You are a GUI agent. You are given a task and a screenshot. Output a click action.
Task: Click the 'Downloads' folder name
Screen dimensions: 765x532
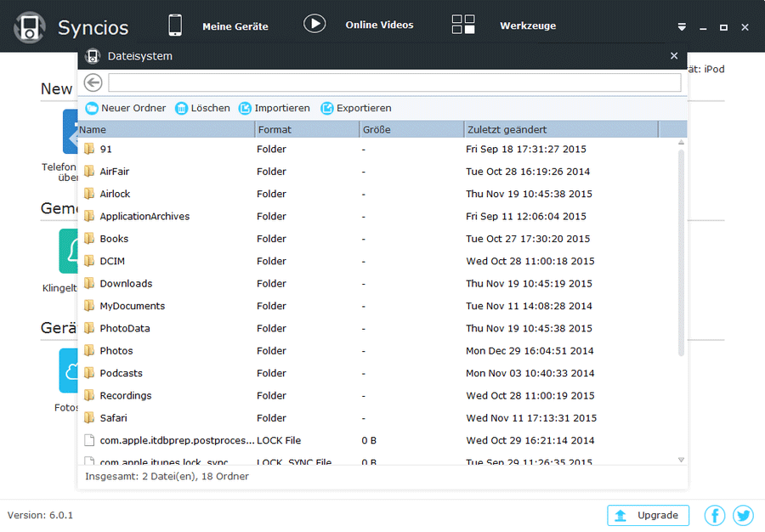(126, 284)
